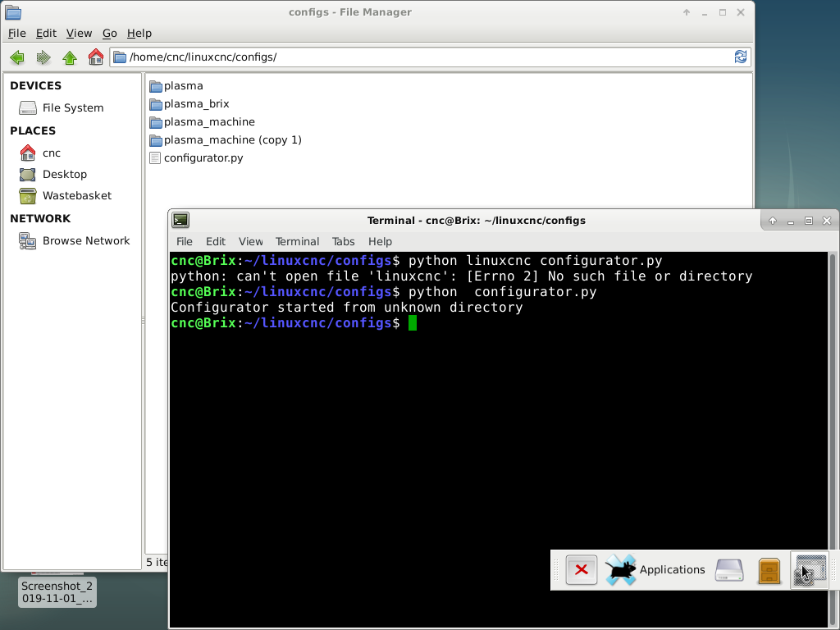
Task: Click the File Manager title bar folder icon
Action: [13, 12]
